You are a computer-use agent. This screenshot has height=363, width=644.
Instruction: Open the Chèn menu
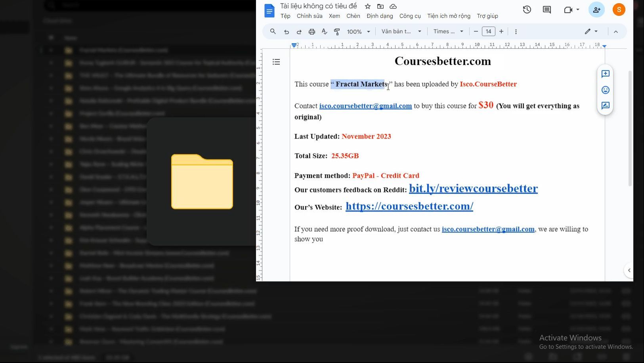(x=353, y=16)
